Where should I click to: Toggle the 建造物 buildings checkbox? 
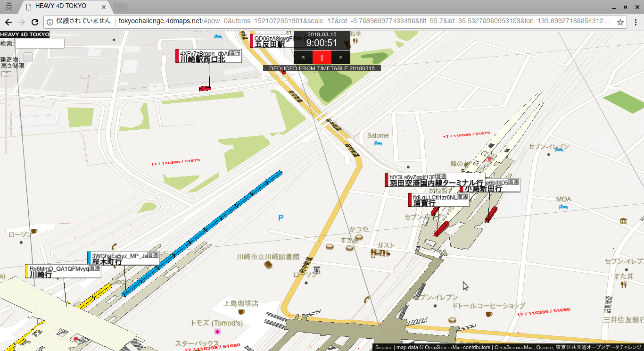coord(28,57)
